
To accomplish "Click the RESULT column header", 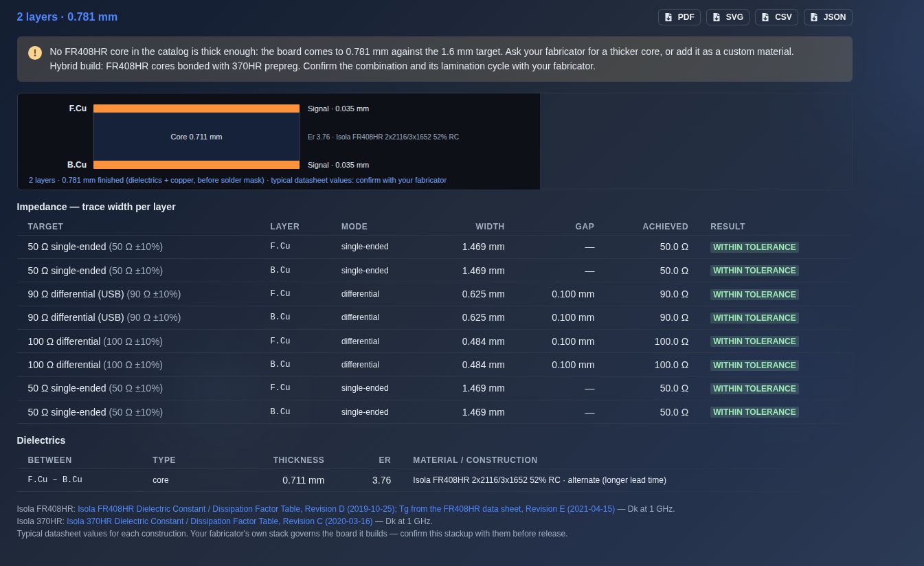I will [728, 227].
